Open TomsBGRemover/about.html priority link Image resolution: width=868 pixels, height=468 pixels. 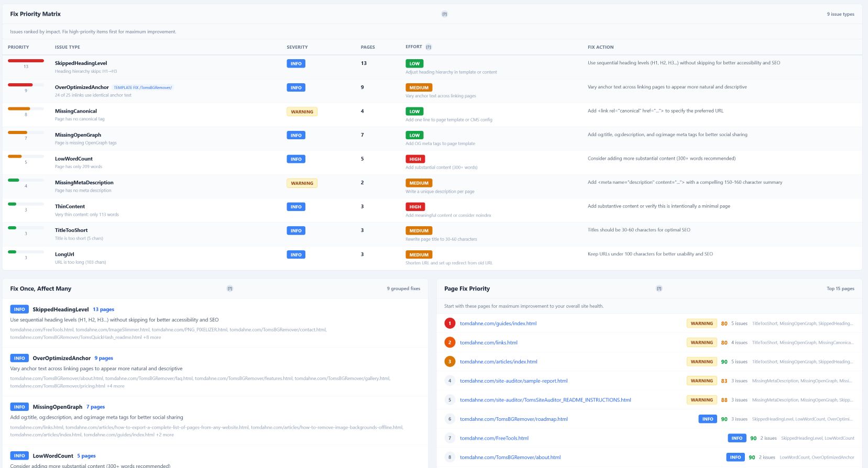coord(510,457)
